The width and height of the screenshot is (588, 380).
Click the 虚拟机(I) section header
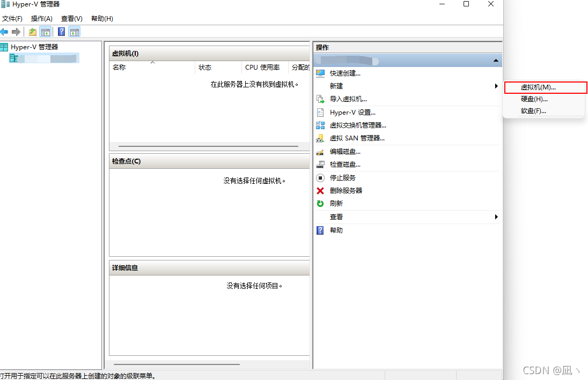pos(209,54)
